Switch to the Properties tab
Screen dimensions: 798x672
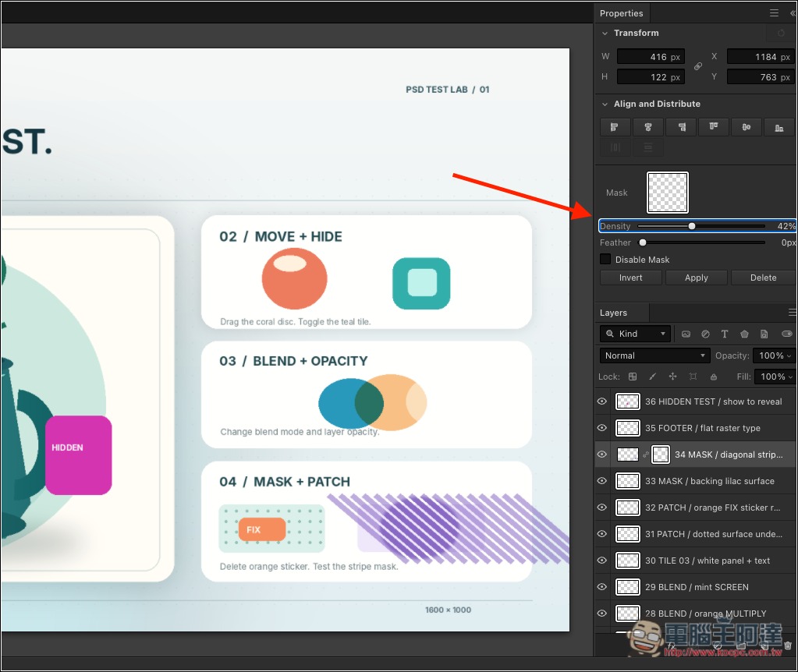click(622, 13)
